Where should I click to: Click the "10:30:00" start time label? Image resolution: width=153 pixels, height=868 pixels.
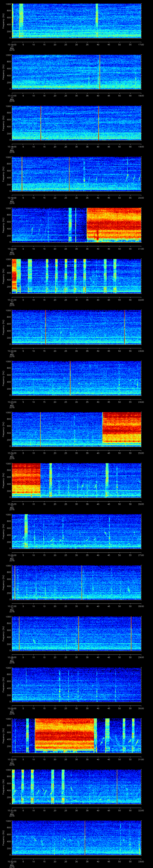coord(12,759)
